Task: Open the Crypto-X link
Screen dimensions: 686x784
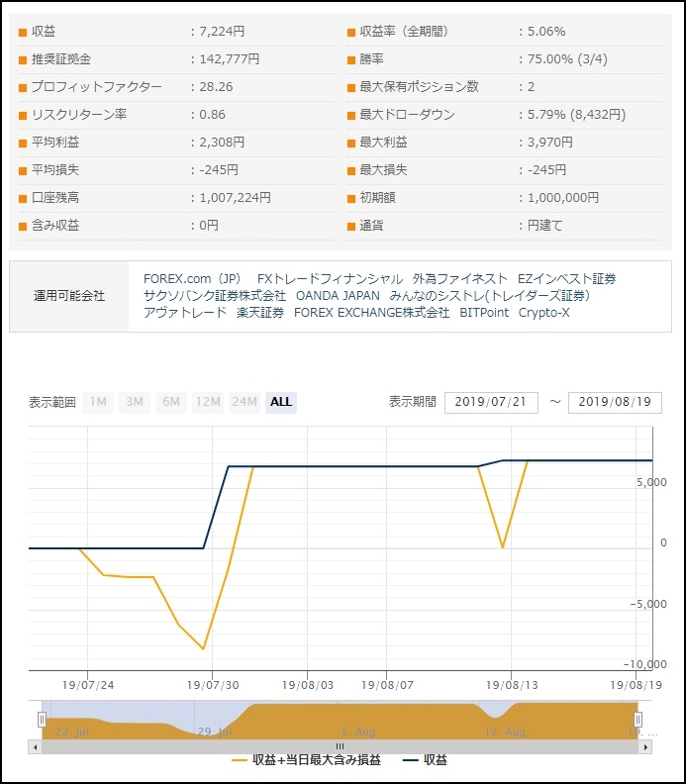Action: coord(544,313)
